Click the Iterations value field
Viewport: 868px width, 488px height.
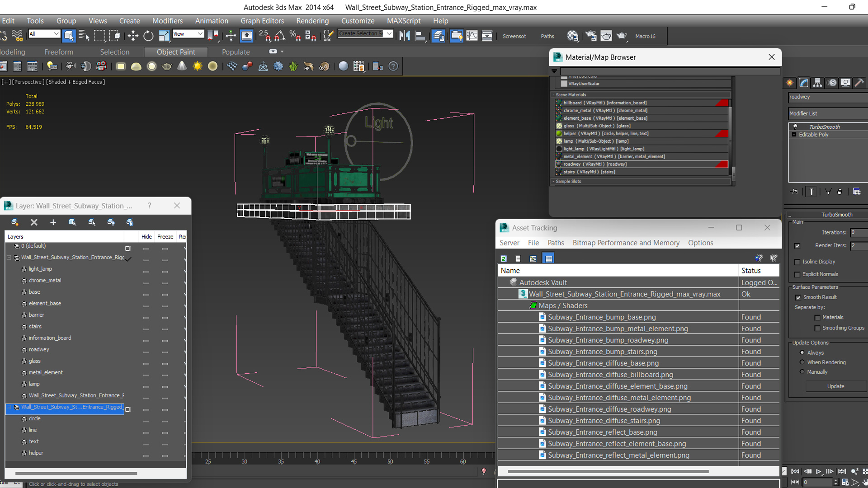pos(859,232)
